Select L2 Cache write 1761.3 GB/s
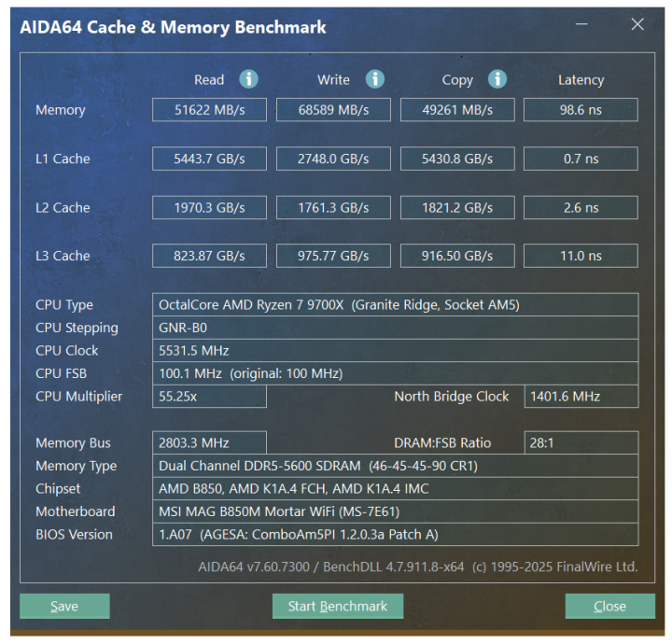 point(333,208)
